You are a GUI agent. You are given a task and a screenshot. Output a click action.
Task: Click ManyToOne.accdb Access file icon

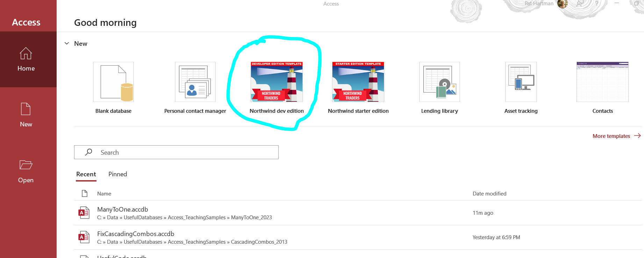tap(84, 213)
